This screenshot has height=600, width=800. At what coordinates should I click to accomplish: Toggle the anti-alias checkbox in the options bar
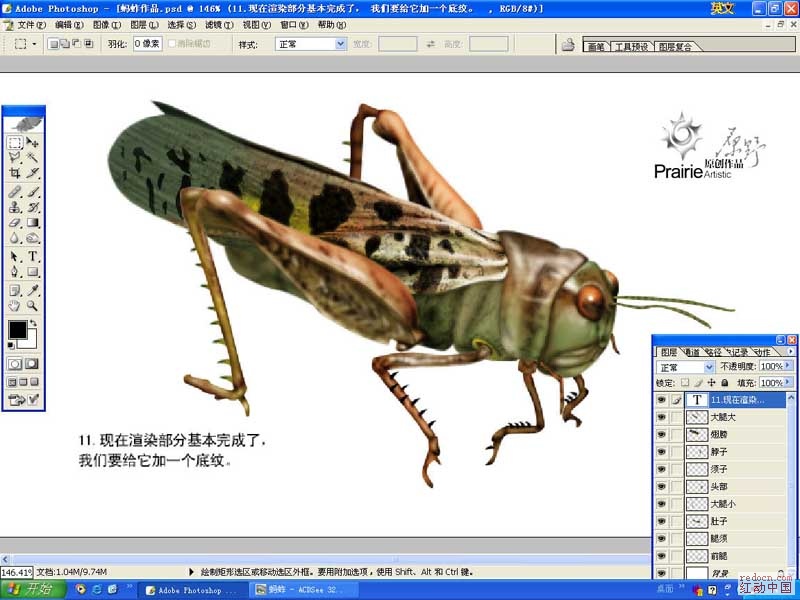(172, 44)
